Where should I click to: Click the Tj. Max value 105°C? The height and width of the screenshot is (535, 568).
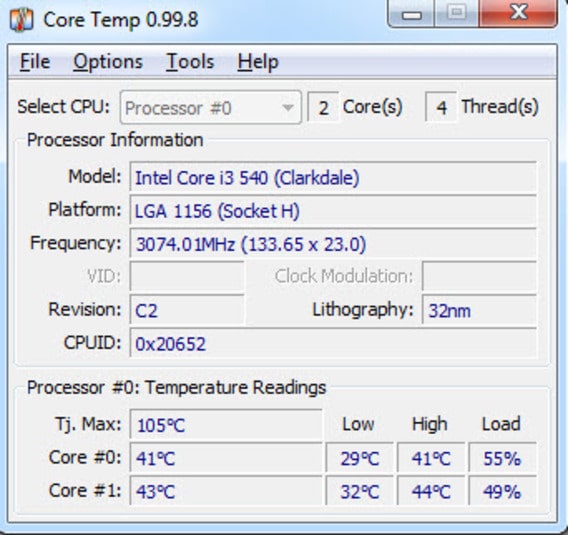[x=226, y=424]
